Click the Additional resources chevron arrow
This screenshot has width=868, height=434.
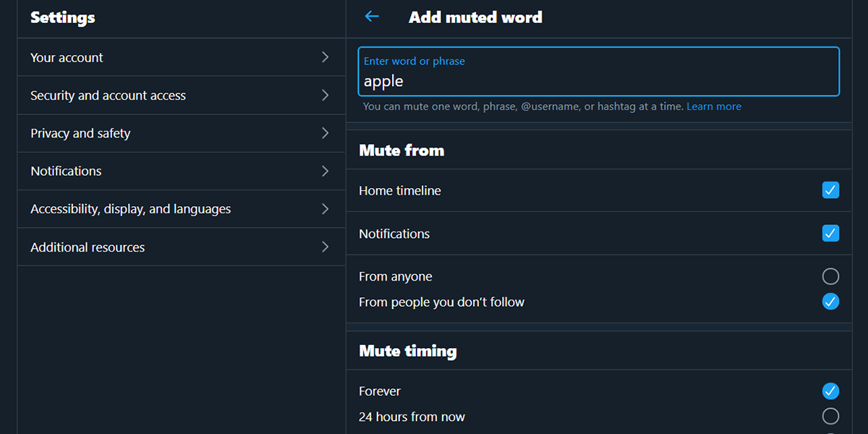click(325, 247)
